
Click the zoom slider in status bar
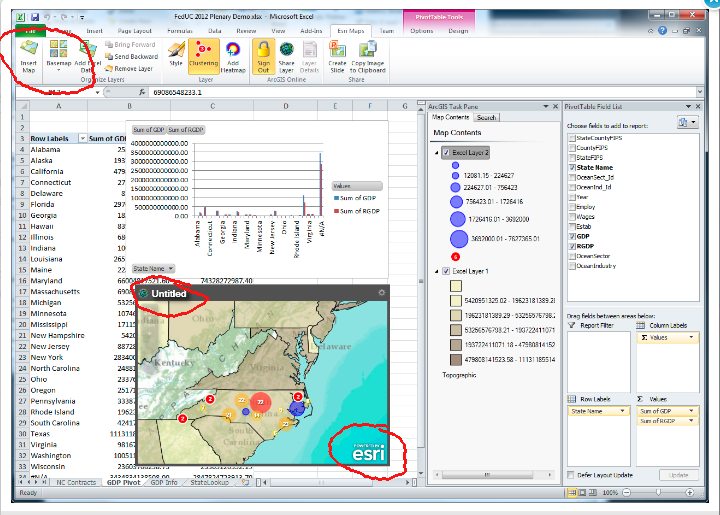pos(658,492)
